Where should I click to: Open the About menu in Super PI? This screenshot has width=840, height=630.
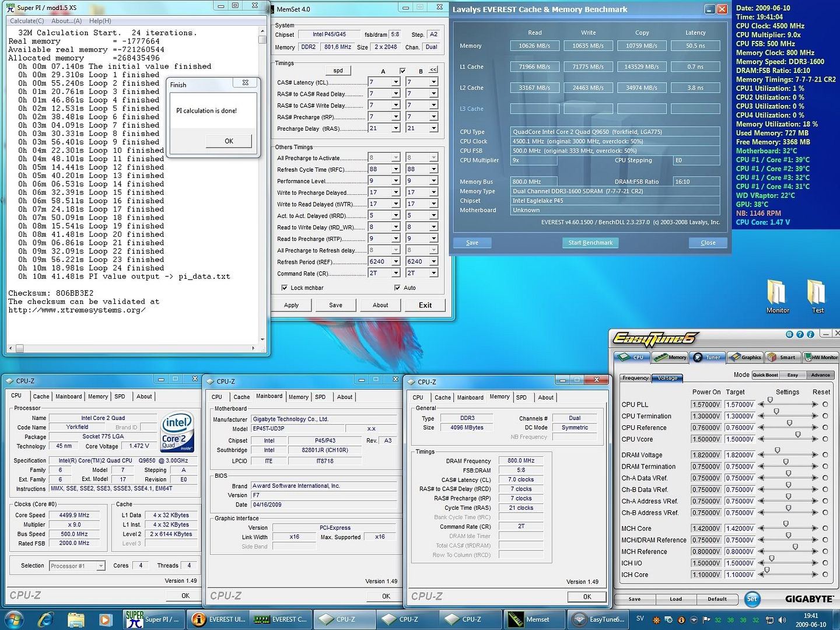[x=66, y=21]
